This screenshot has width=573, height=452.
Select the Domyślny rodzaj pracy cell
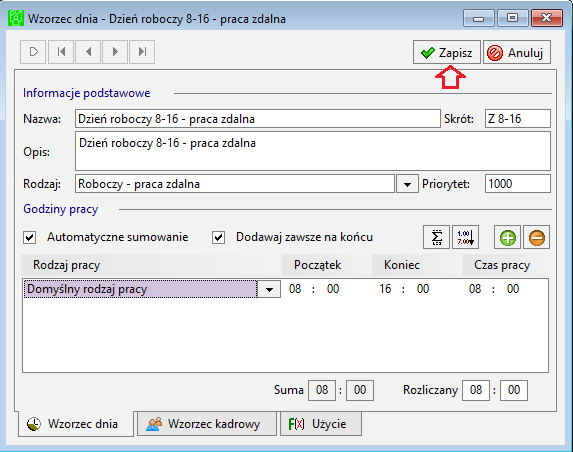140,289
